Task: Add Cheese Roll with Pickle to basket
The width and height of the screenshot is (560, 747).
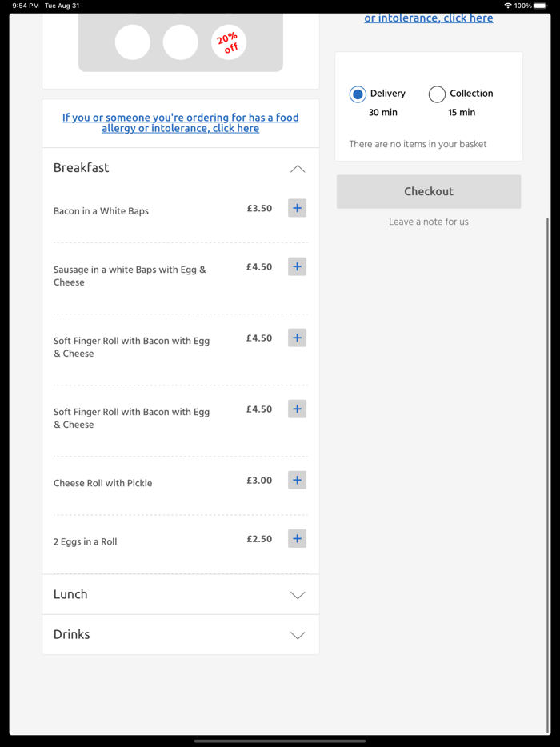Action: [297, 480]
